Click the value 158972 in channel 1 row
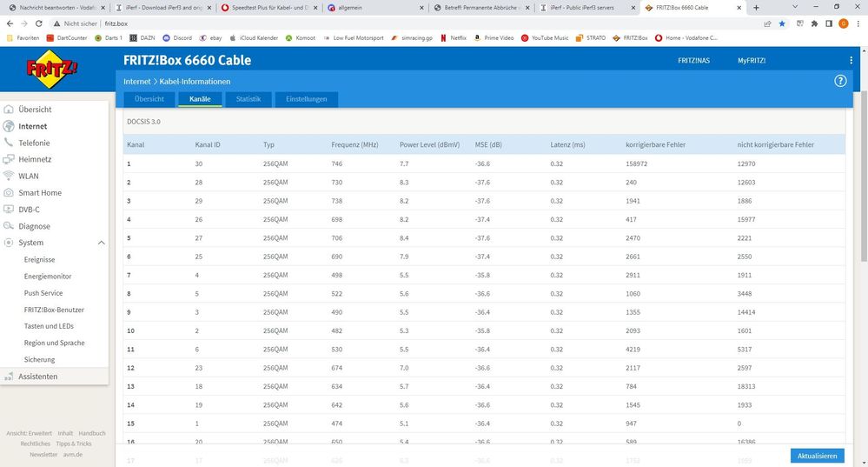 (x=636, y=164)
